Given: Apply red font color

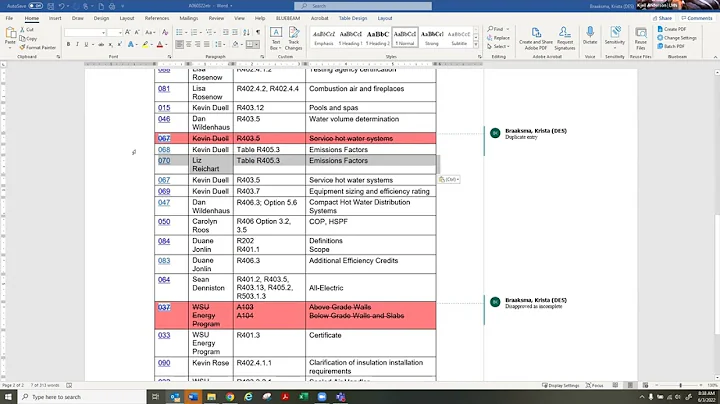Looking at the screenshot, I should [x=160, y=44].
